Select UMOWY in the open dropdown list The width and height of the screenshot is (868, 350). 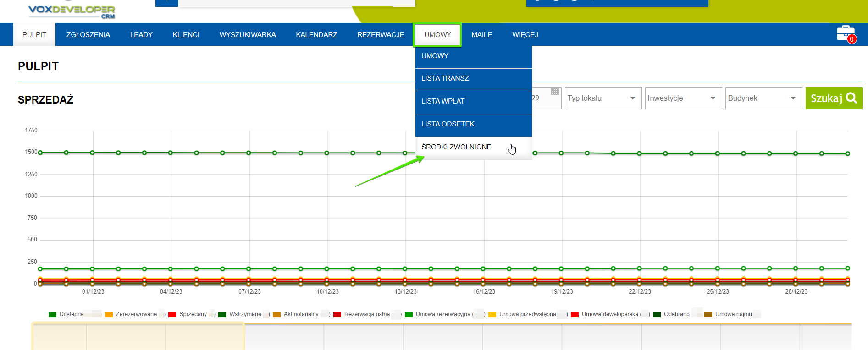pos(474,57)
